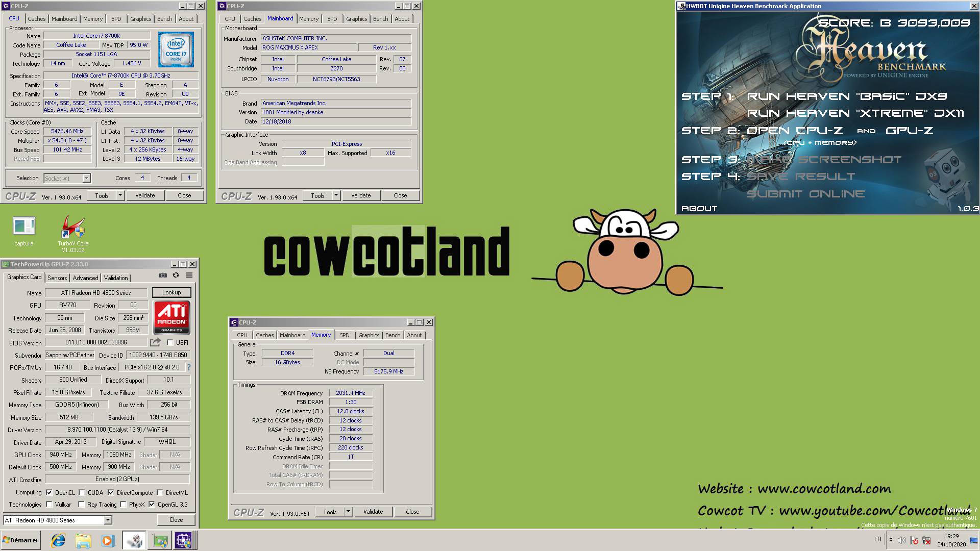
Task: Switch to GPU-Z taskbar button
Action: click(160, 540)
